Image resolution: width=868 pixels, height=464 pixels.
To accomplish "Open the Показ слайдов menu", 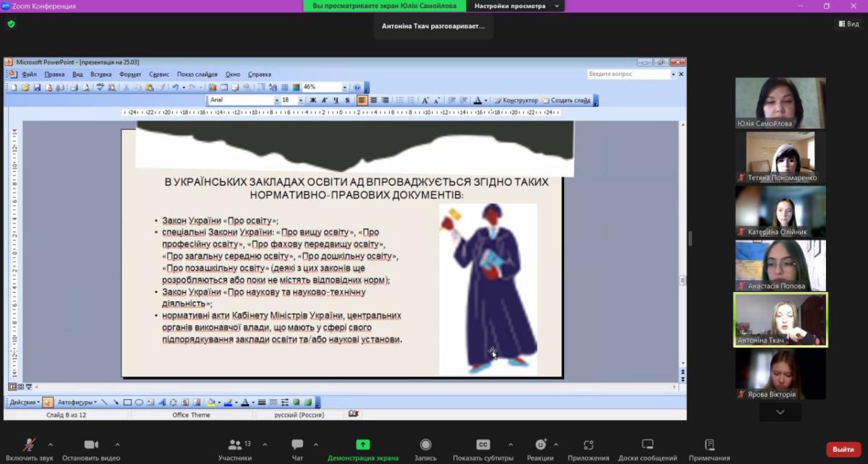I will click(x=197, y=74).
